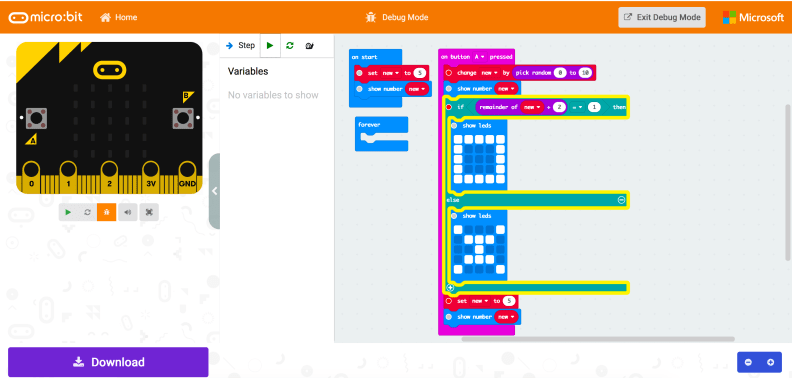Zoom out the blocks workspace
The height and width of the screenshot is (378, 792).
click(749, 362)
